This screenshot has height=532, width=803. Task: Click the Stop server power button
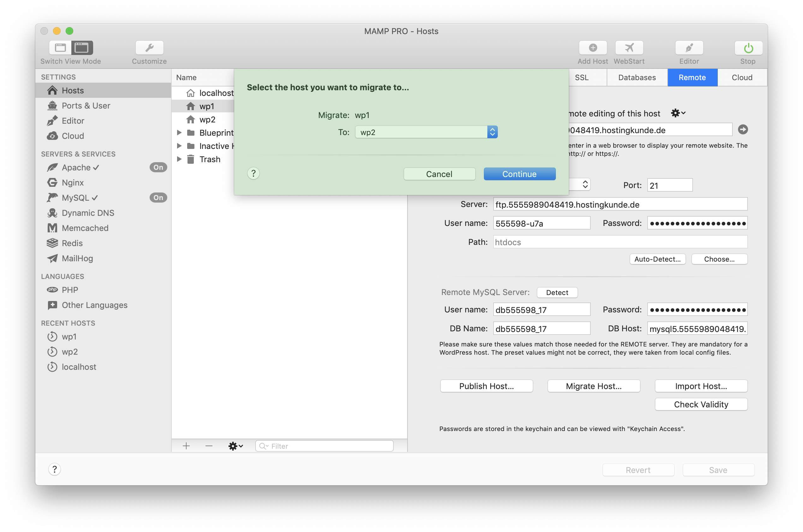click(x=748, y=48)
